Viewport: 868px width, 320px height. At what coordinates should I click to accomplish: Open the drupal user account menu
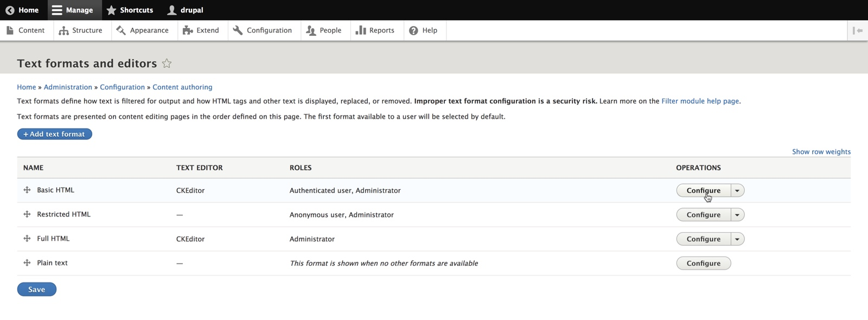[x=185, y=10]
